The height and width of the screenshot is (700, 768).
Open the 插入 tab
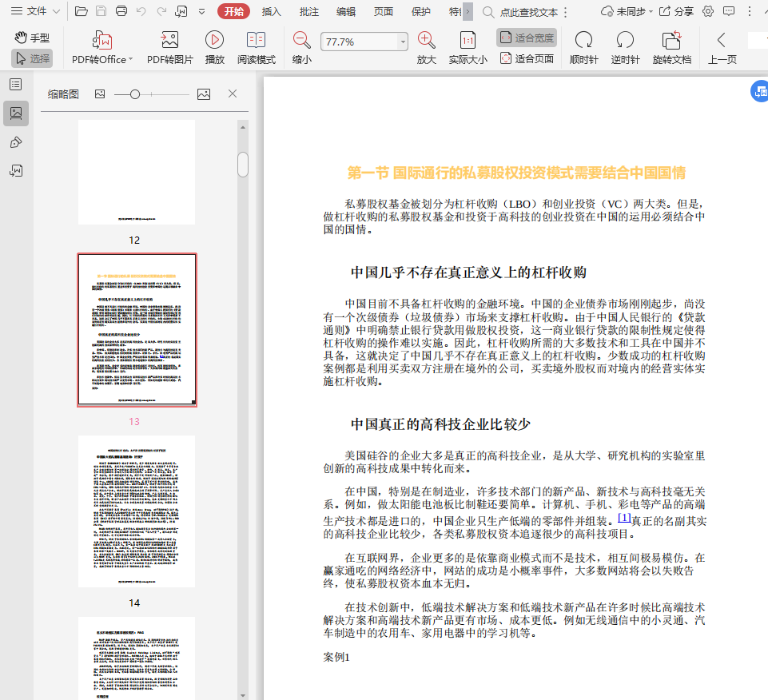[272, 11]
